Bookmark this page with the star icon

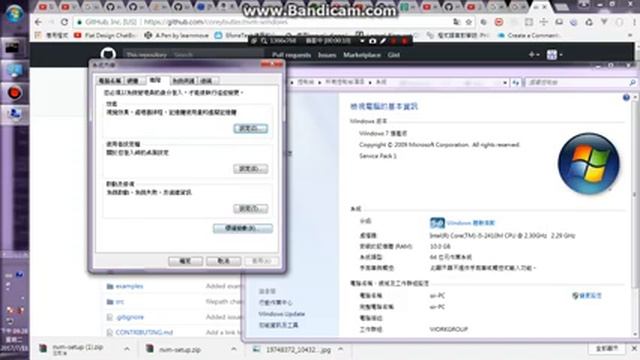469,22
